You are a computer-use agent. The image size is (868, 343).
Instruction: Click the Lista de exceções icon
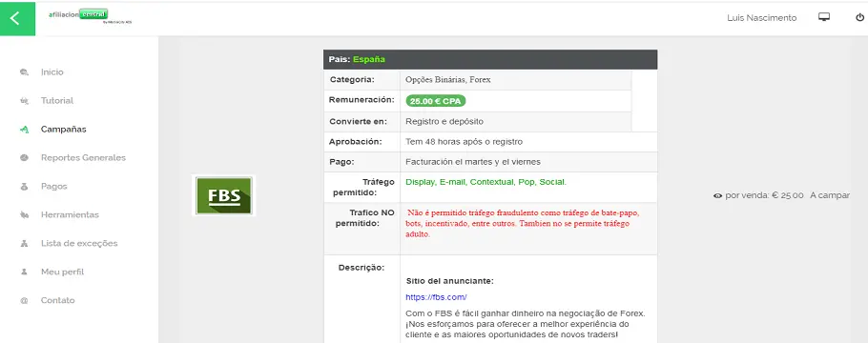24,244
